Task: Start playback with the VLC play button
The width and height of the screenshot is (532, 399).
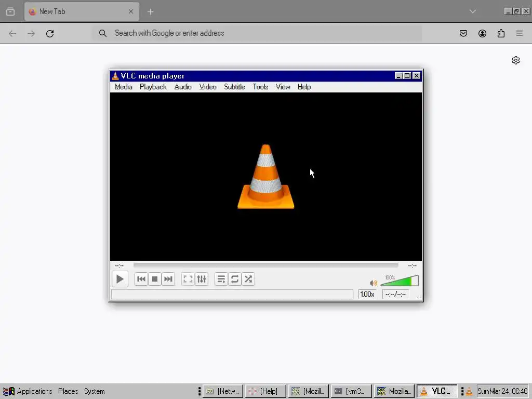Action: click(x=120, y=279)
